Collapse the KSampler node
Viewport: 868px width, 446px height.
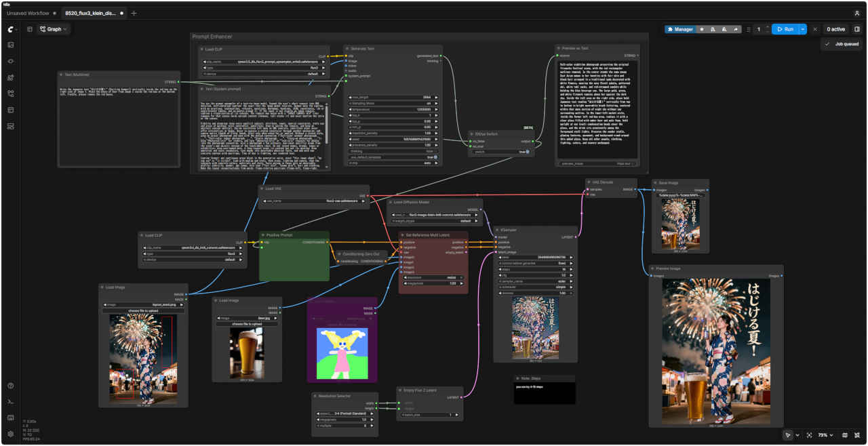(x=497, y=230)
